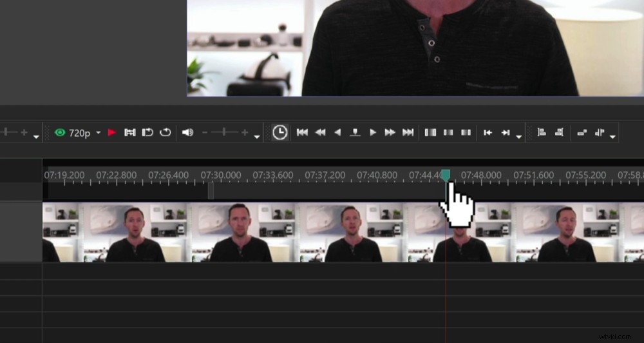This screenshot has height=343, width=644.
Task: Click the fade-left gradient block icon
Action: pyautogui.click(x=466, y=132)
